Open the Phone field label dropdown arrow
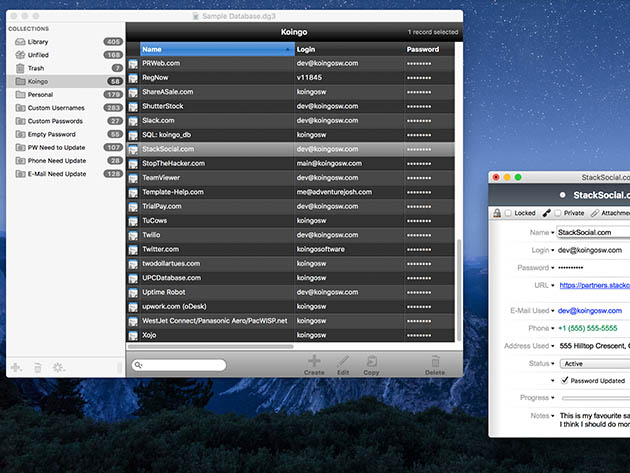This screenshot has width=630, height=473. (x=552, y=329)
